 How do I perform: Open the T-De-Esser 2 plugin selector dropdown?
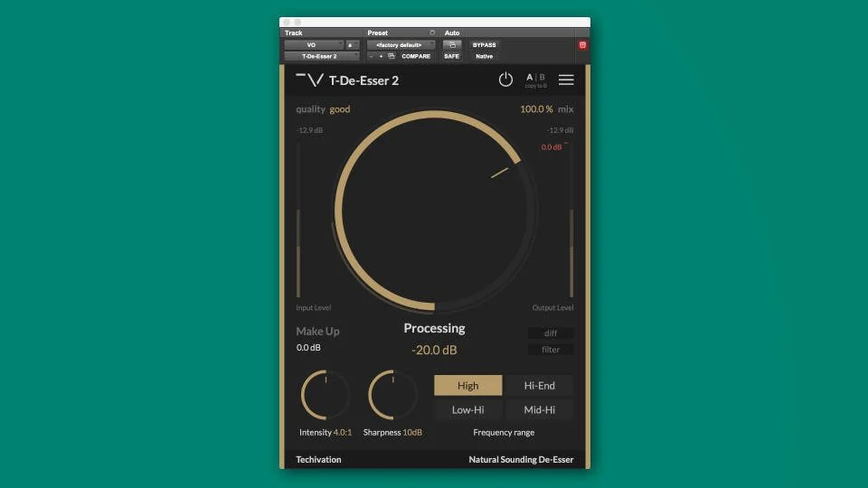pyautogui.click(x=322, y=56)
